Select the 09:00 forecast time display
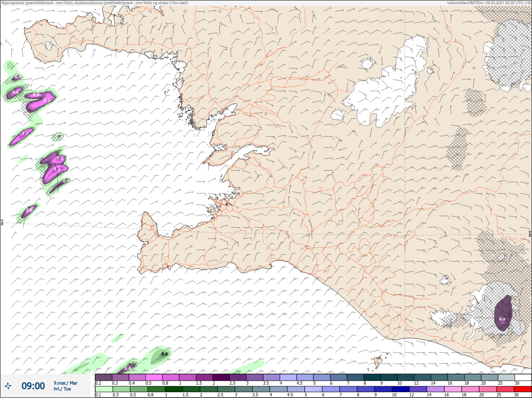532x398 pixels. [33, 386]
